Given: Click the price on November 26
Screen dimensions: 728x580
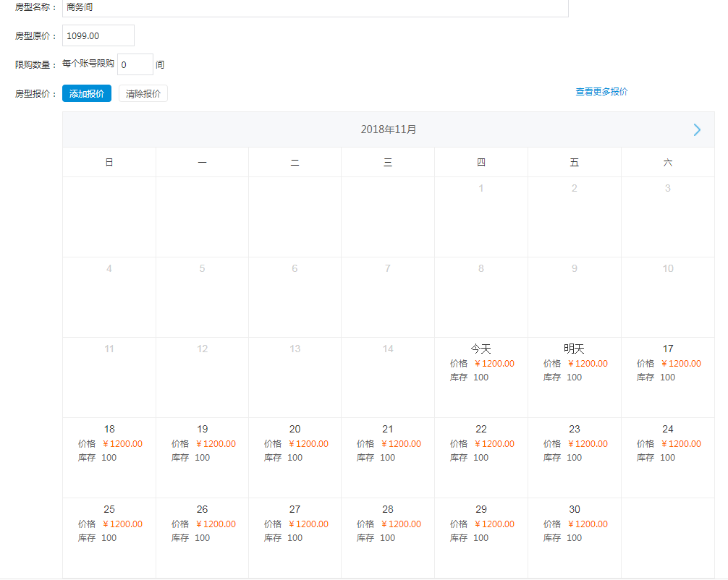Looking at the screenshot, I should tap(216, 524).
